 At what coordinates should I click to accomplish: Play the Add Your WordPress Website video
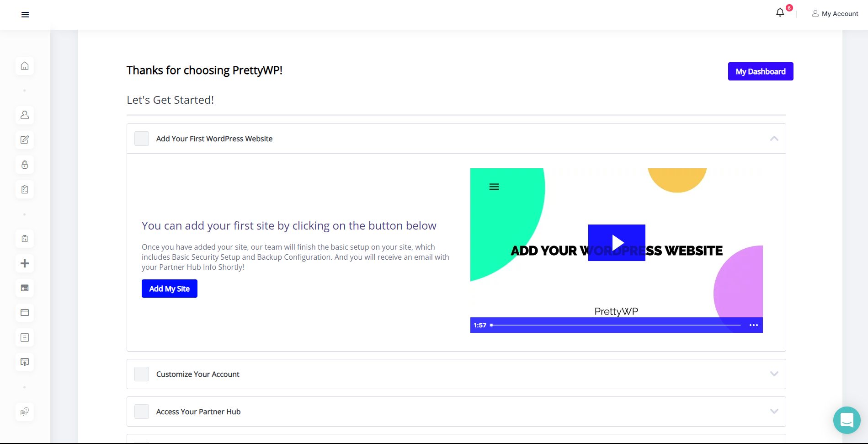[x=617, y=243]
